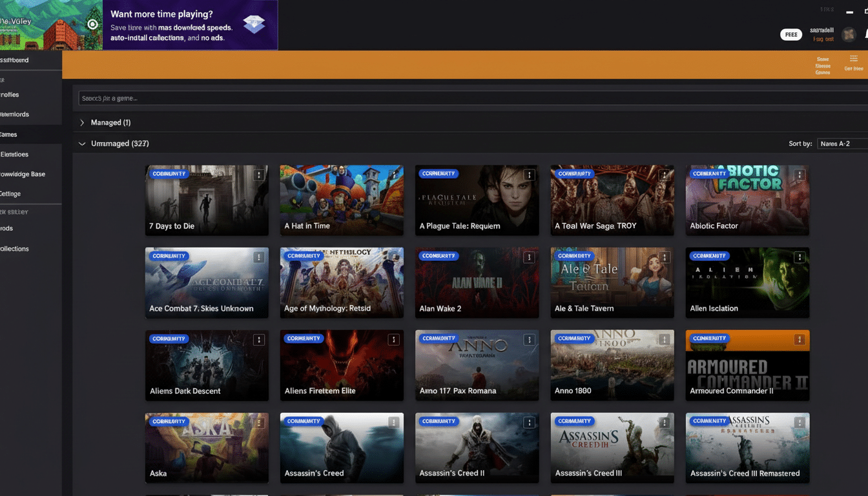Click the kebab menu on Aska
This screenshot has width=868, height=496.
click(259, 422)
